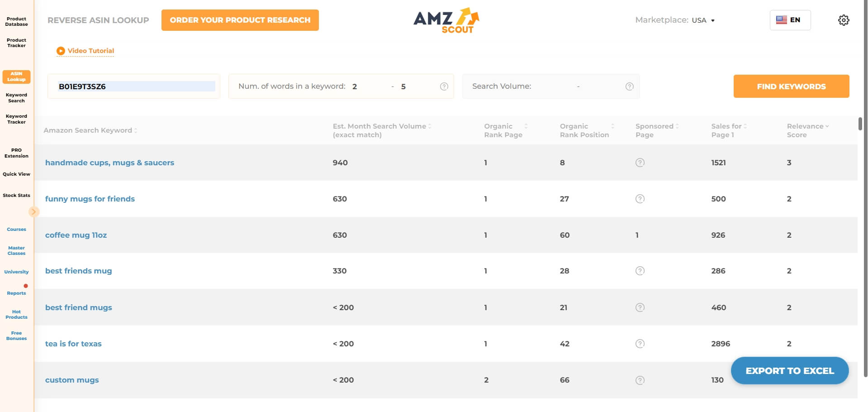Open Master Classes in sidebar

coord(16,250)
